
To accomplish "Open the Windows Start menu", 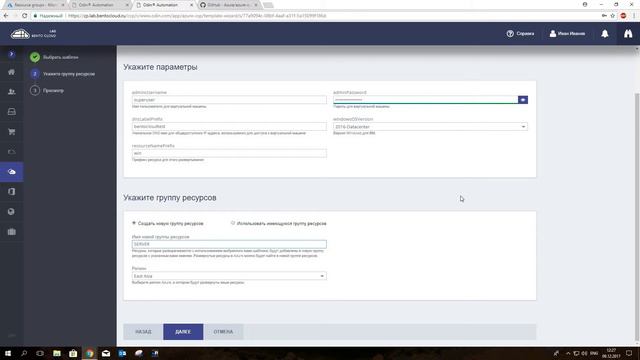I will (7, 353).
